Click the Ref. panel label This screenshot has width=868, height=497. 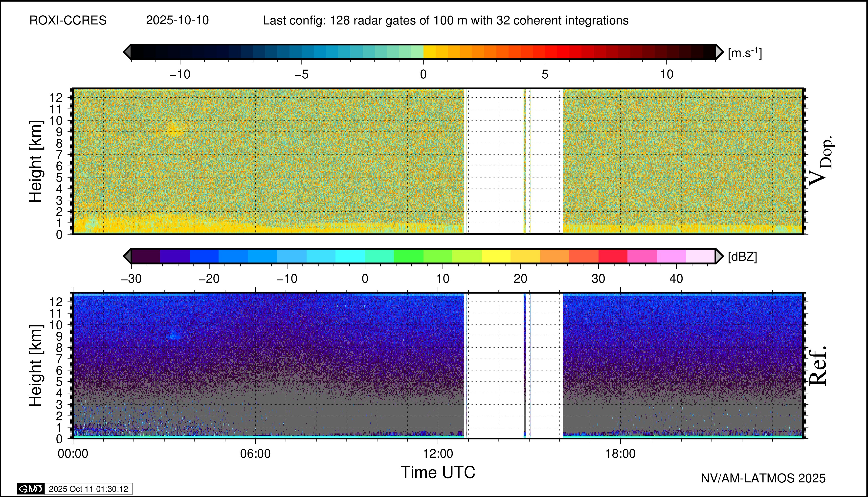pos(818,366)
